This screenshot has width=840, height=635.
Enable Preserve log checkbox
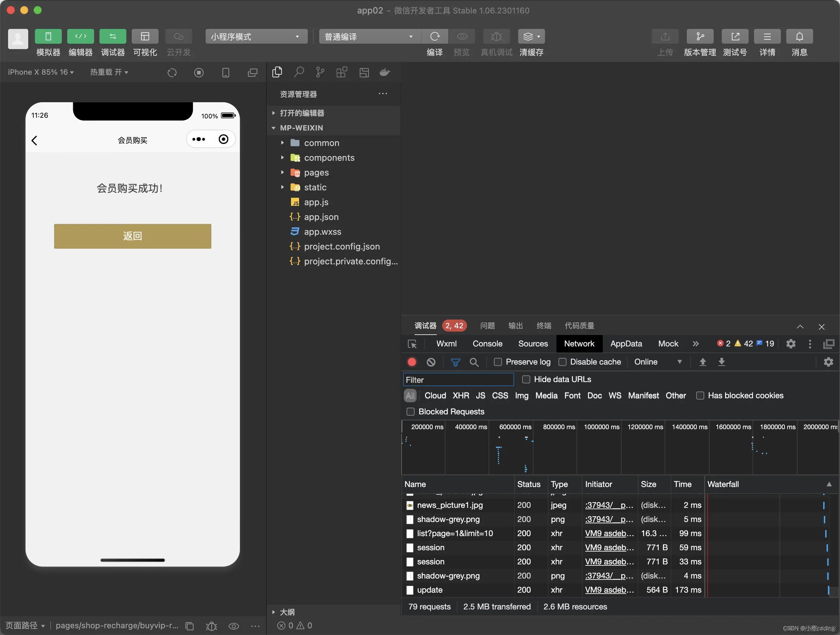click(x=498, y=362)
